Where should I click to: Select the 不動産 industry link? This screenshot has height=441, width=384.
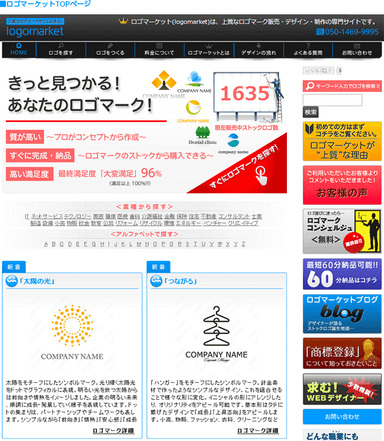[209, 216]
